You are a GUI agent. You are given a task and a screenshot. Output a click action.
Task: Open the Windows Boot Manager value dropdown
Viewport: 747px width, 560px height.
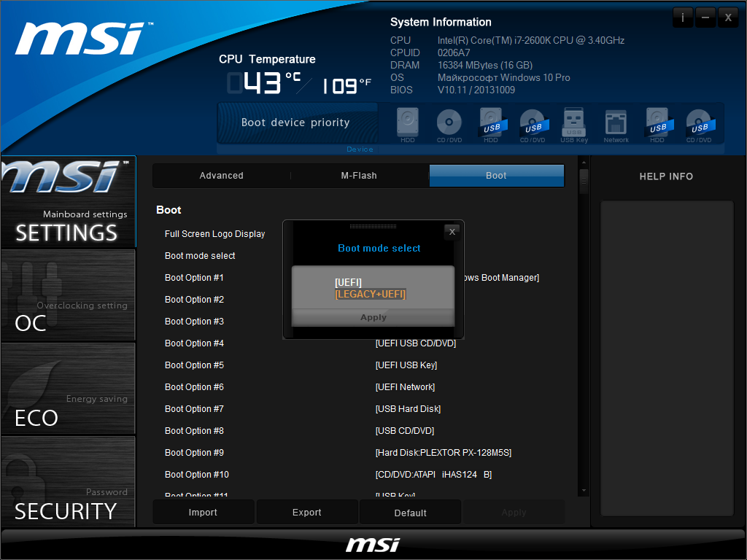(x=502, y=278)
